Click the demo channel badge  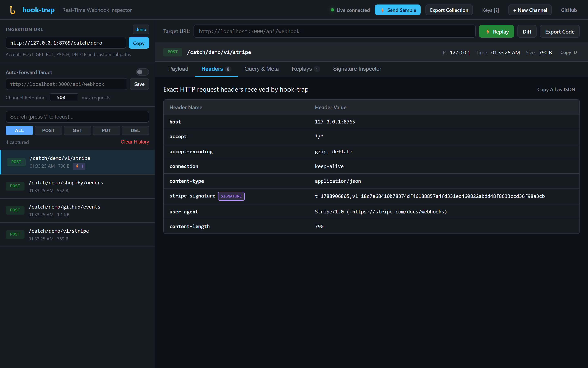[141, 29]
